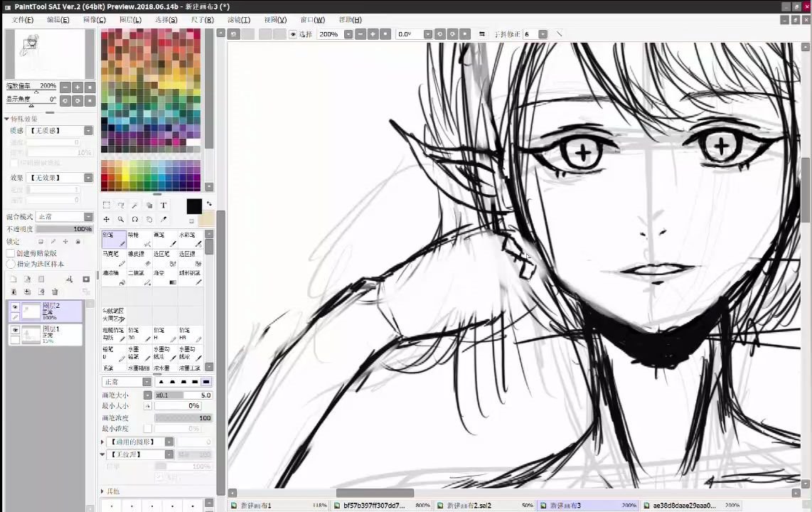
Task: Pick the Eyedropper color picker tool
Action: point(164,220)
